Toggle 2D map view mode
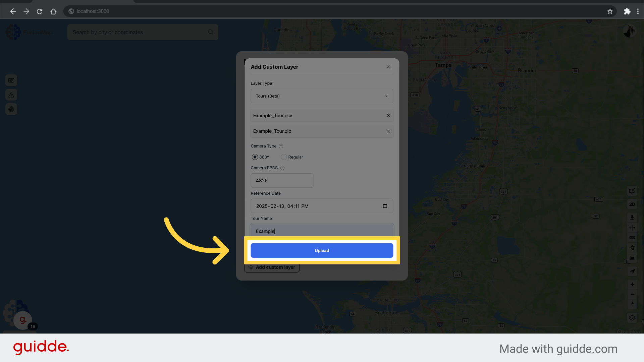Image resolution: width=644 pixels, height=362 pixels. pos(632,204)
